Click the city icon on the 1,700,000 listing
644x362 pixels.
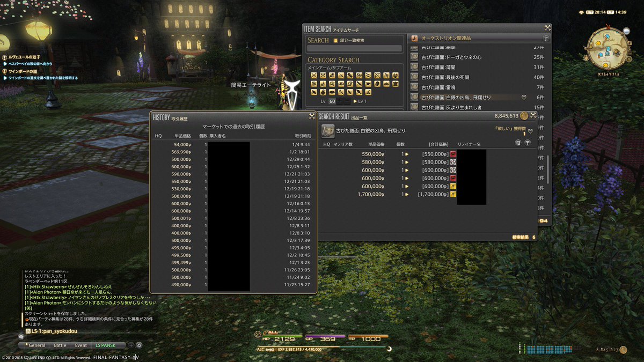tap(453, 194)
